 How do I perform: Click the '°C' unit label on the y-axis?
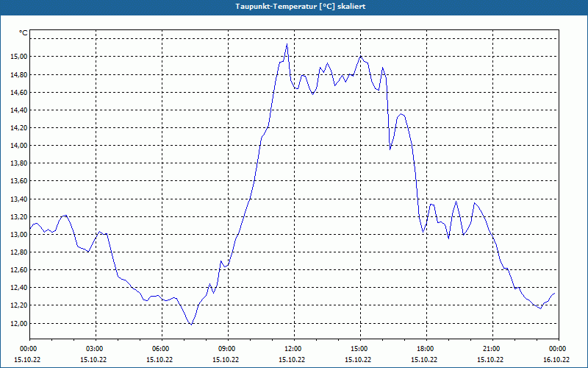coord(24,33)
